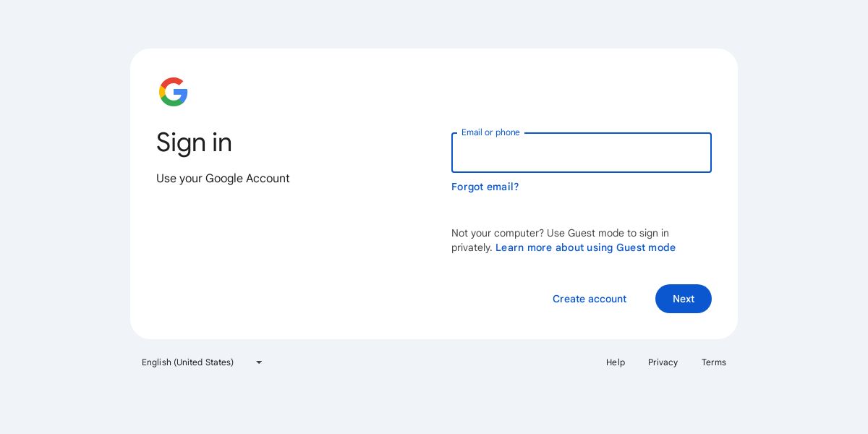Click the Google logo
The image size is (868, 434).
coord(174,92)
